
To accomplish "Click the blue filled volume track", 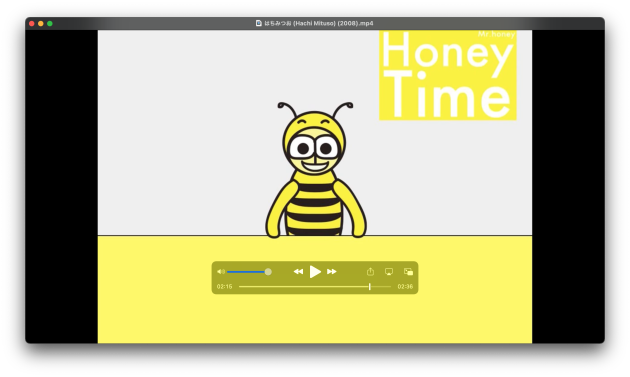I will pos(246,272).
